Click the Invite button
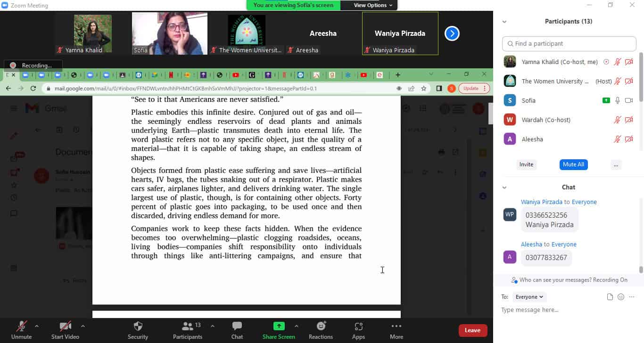Image resolution: width=644 pixels, height=343 pixels. pyautogui.click(x=526, y=164)
